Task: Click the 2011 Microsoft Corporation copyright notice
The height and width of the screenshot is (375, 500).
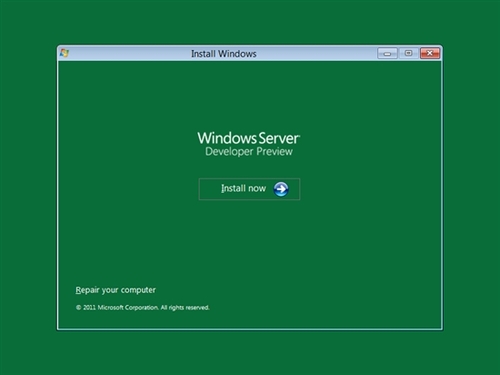Action: (142, 307)
